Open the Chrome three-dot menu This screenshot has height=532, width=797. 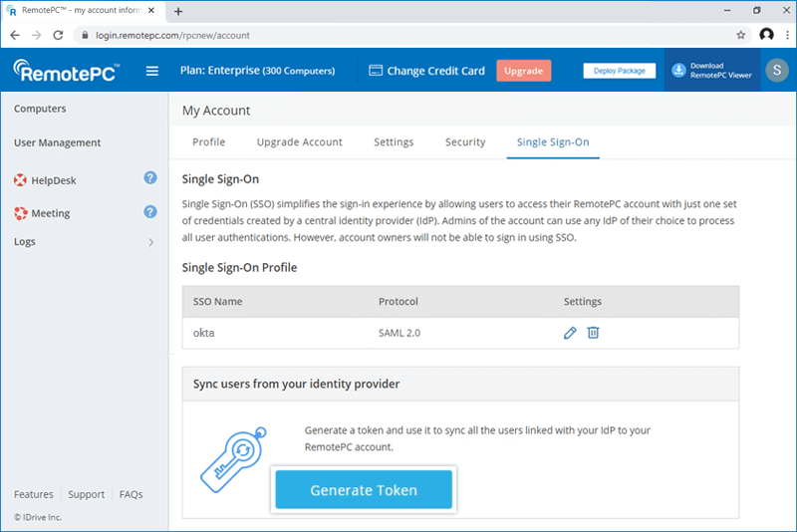pos(785,35)
